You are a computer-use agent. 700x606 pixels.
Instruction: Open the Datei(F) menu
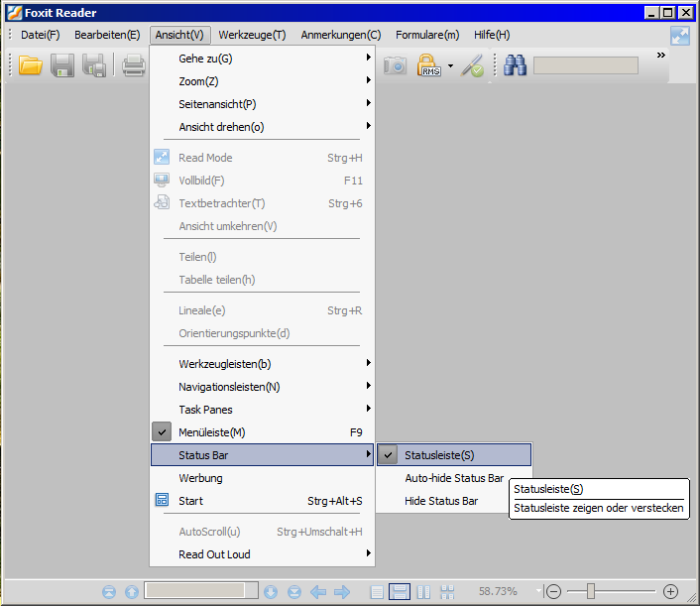click(x=41, y=35)
